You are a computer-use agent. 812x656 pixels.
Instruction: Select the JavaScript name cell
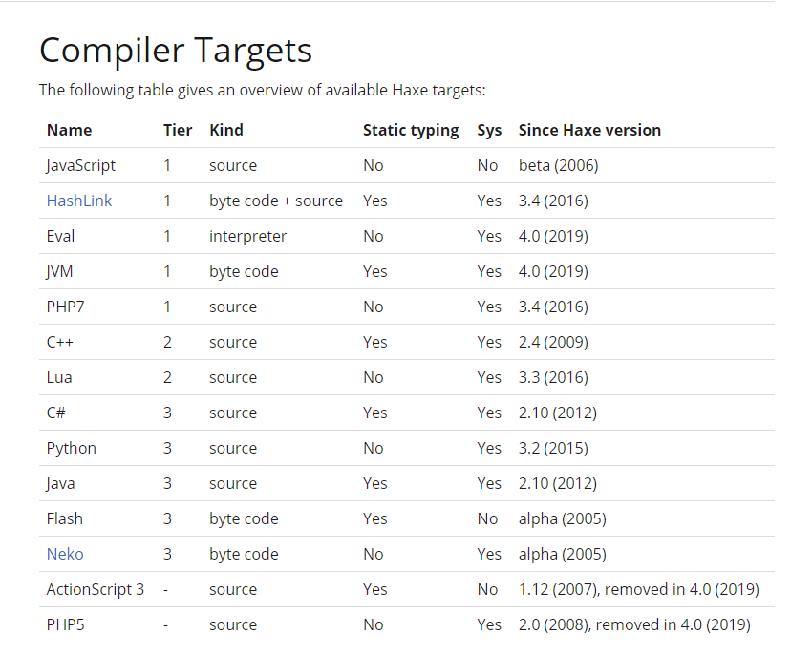[x=81, y=165]
